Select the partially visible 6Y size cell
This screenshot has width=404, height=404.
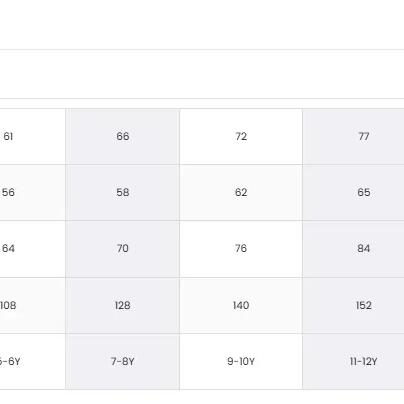click(32, 361)
